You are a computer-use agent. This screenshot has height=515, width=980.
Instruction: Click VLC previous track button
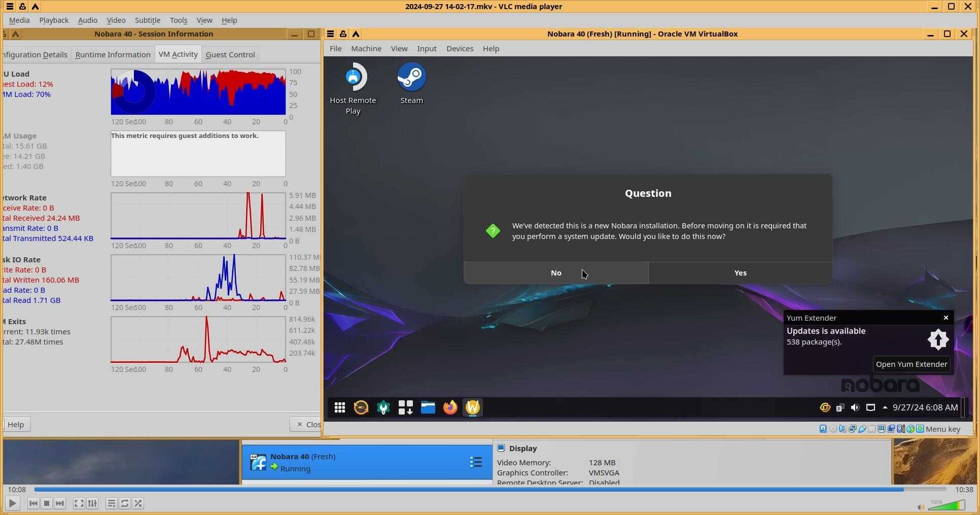coord(33,503)
